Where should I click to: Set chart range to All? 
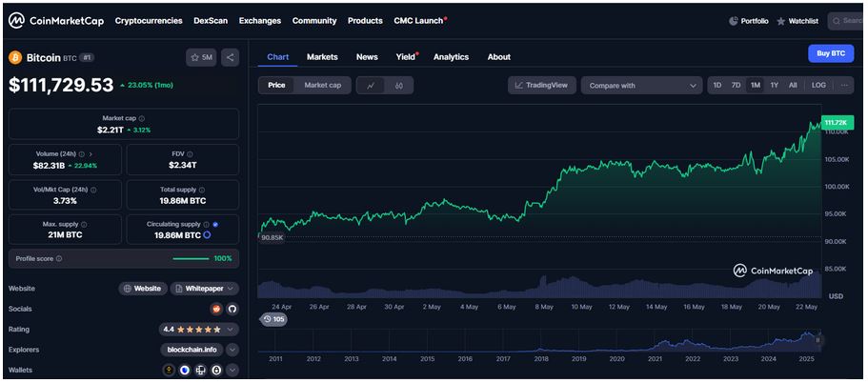pyautogui.click(x=793, y=85)
